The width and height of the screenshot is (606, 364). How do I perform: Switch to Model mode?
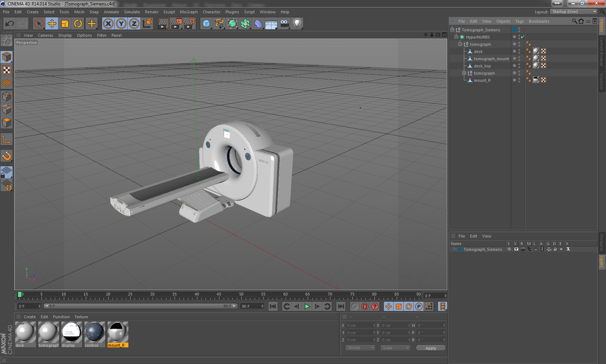[x=7, y=57]
